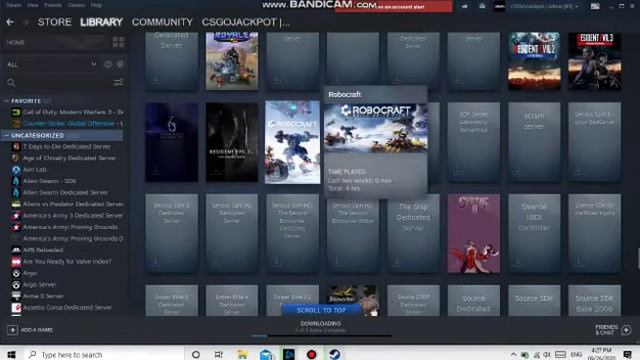Image resolution: width=640 pixels, height=360 pixels.
Task: Open the View menu
Action: point(33,5)
